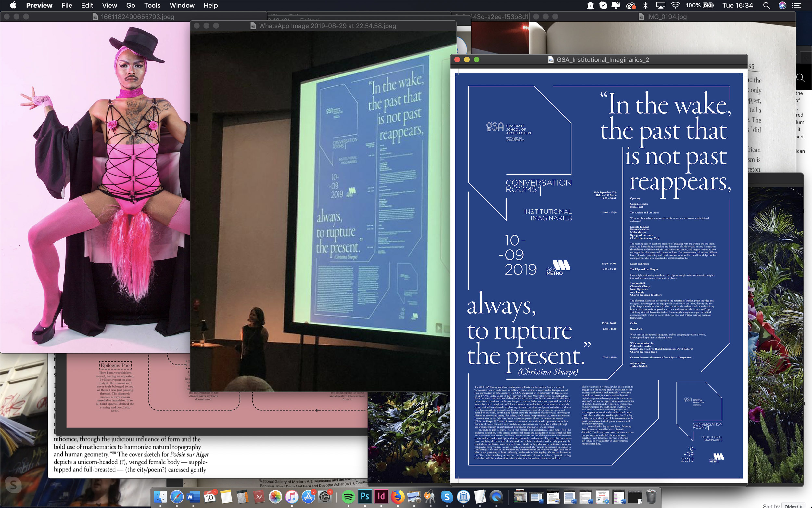Screen dimensions: 812x508
Task: Open the Apple menu
Action: (x=13, y=6)
